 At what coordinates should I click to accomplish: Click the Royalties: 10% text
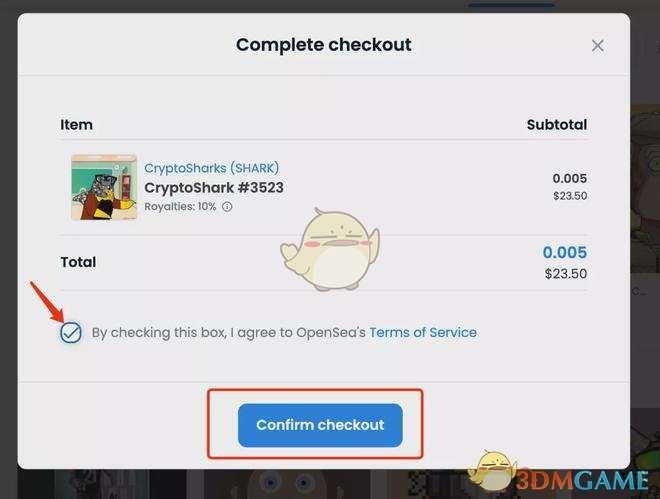[x=180, y=207]
